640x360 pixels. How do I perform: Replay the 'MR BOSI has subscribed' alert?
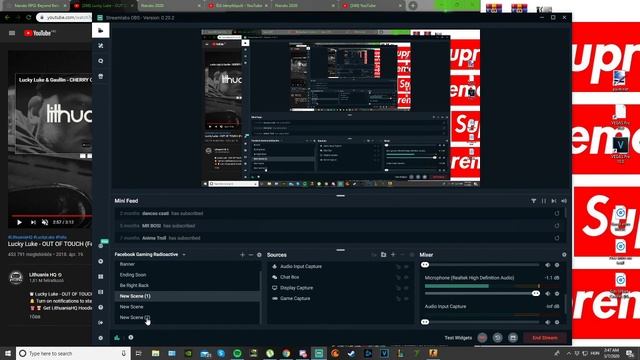557,226
